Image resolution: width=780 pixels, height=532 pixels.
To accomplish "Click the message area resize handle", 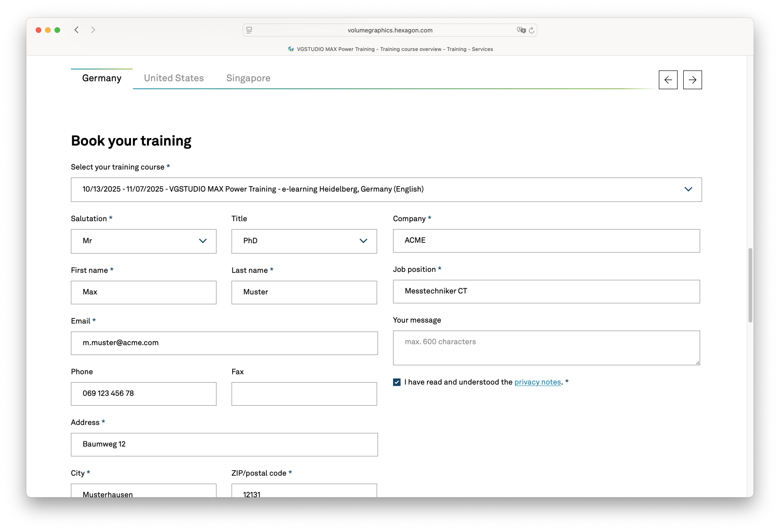I will click(x=697, y=363).
